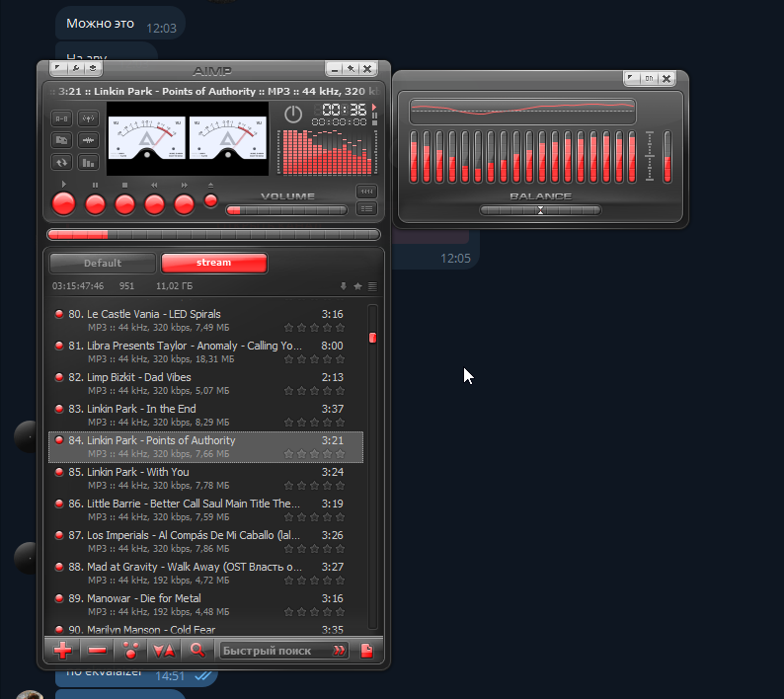
Task: Select the stream playlist tab
Action: tap(214, 263)
